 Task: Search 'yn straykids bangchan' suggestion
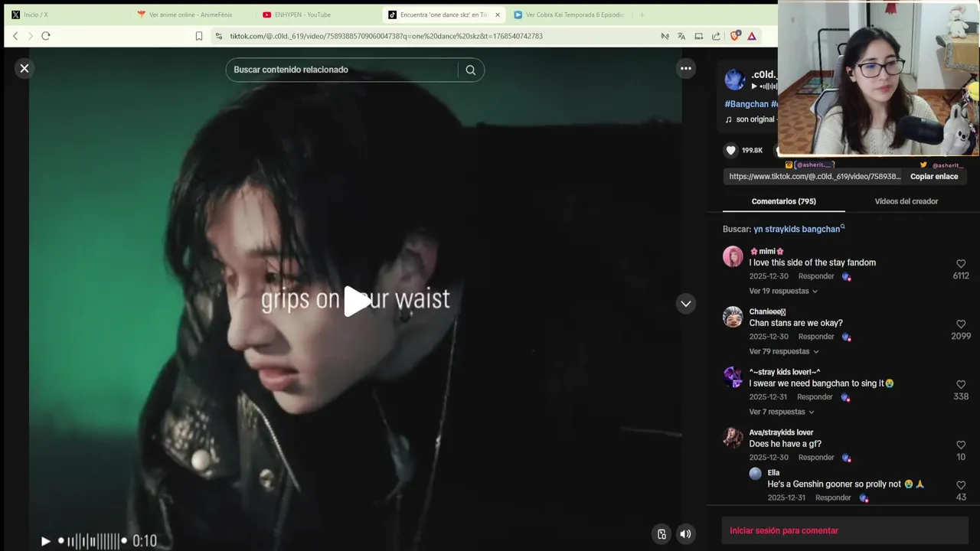pyautogui.click(x=799, y=229)
